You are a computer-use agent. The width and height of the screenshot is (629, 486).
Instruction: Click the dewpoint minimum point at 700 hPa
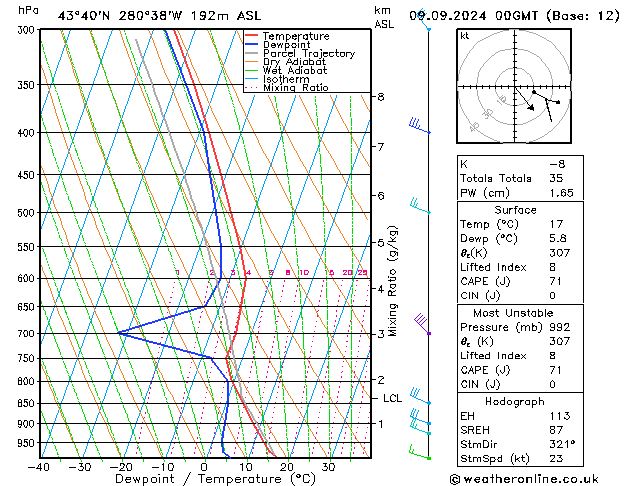[x=118, y=333]
